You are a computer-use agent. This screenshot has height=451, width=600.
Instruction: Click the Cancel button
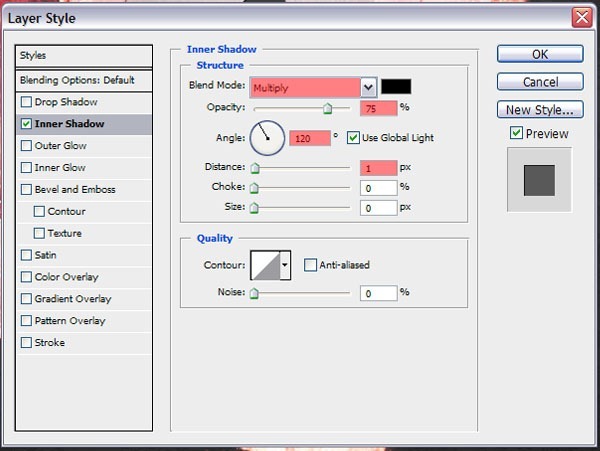[x=540, y=82]
